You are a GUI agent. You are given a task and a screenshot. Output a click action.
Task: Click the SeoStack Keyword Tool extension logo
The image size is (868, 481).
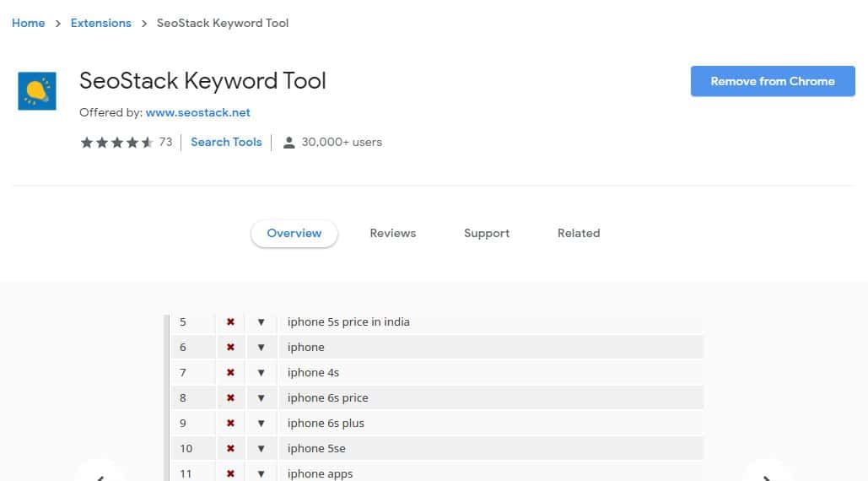pos(36,91)
